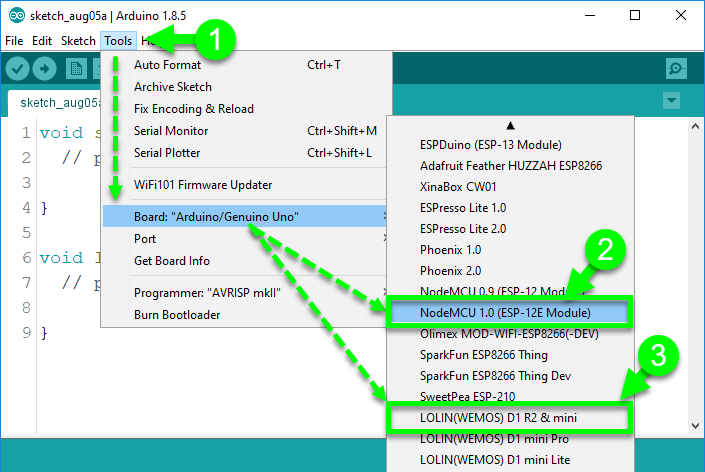Click the Verify checkmark toolbar button
The width and height of the screenshot is (705, 472).
(x=18, y=69)
